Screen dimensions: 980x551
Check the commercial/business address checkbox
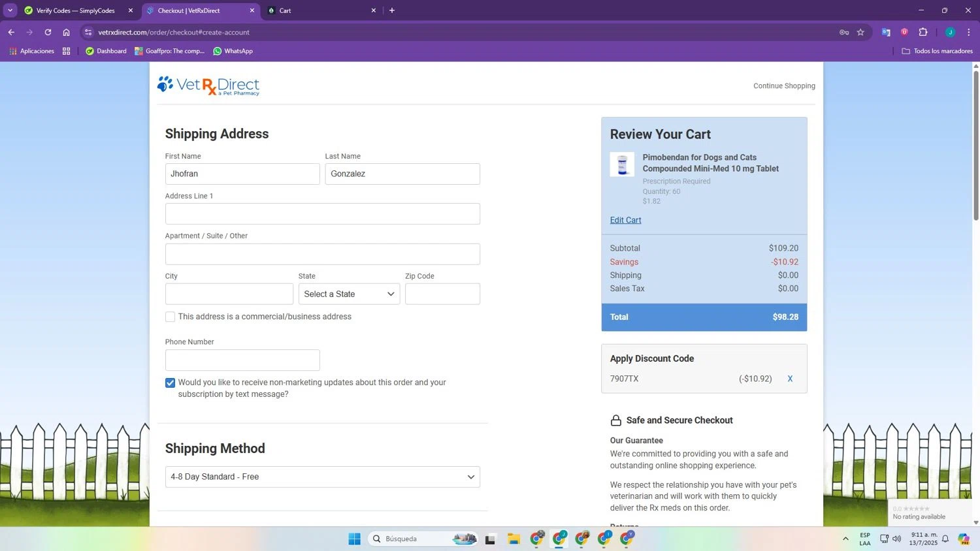170,317
